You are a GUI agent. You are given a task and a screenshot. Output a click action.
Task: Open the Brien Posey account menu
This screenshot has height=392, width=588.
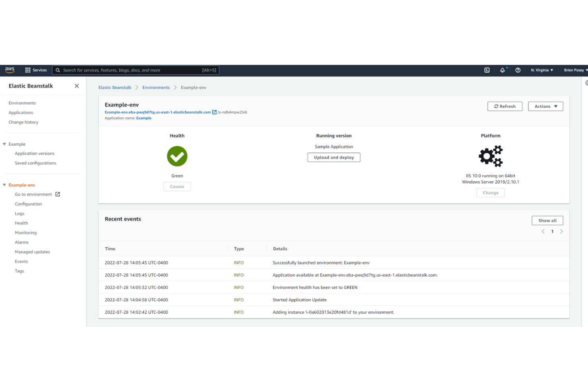pos(575,70)
